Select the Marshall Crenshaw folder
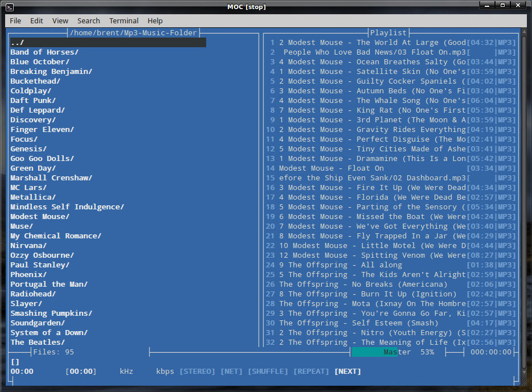This screenshot has height=392, width=532. [x=51, y=178]
